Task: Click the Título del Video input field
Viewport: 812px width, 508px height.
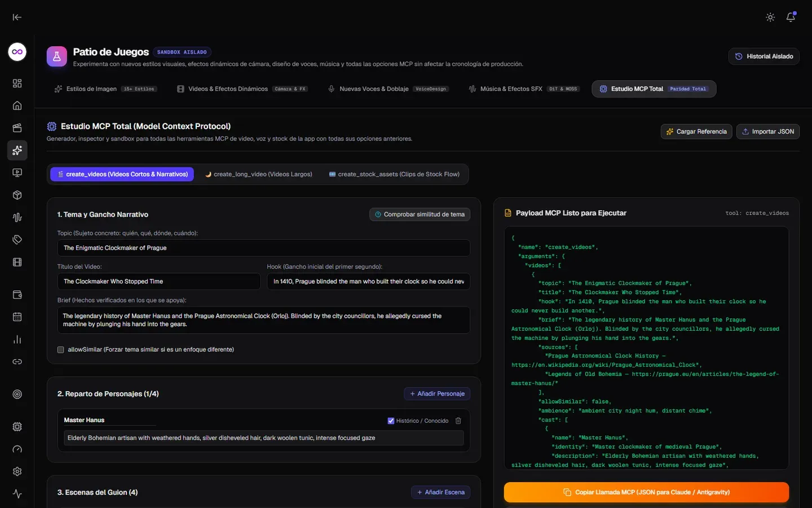Action: click(159, 282)
